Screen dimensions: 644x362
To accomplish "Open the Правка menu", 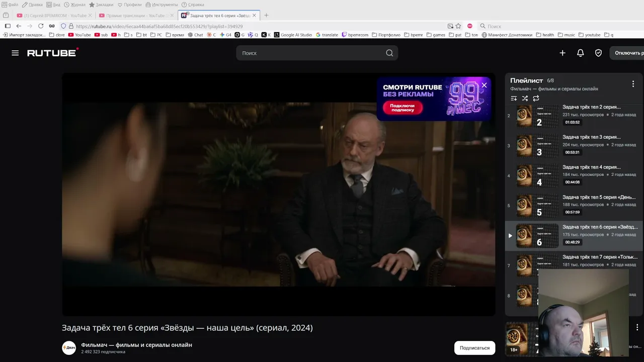I will [x=32, y=5].
